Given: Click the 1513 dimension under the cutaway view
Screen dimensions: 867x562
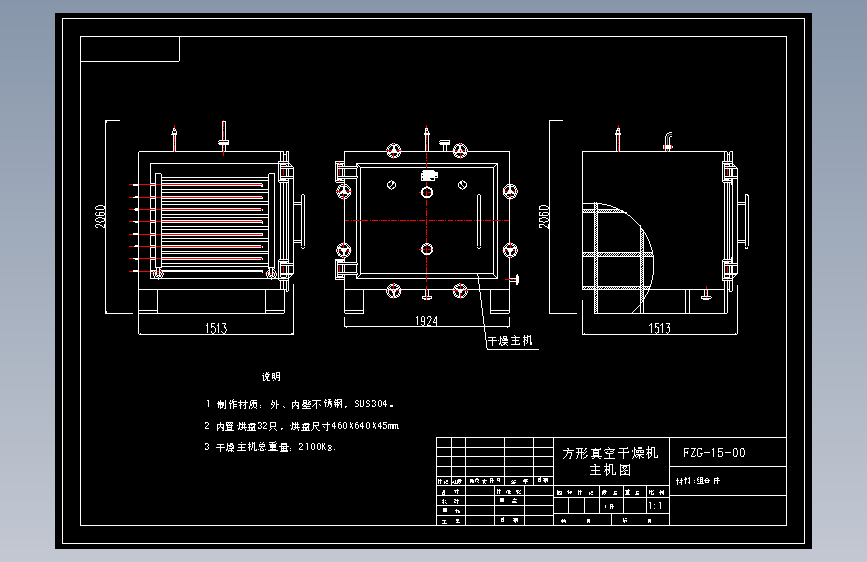Looking at the screenshot, I should [659, 329].
